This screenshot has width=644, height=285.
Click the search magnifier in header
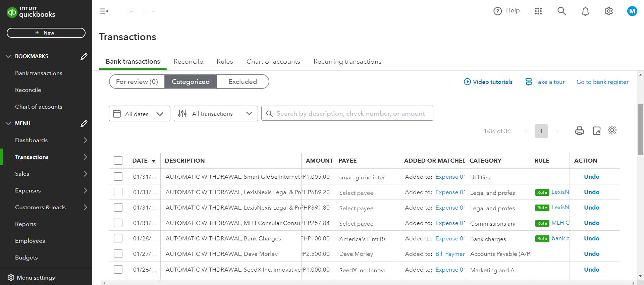562,11
